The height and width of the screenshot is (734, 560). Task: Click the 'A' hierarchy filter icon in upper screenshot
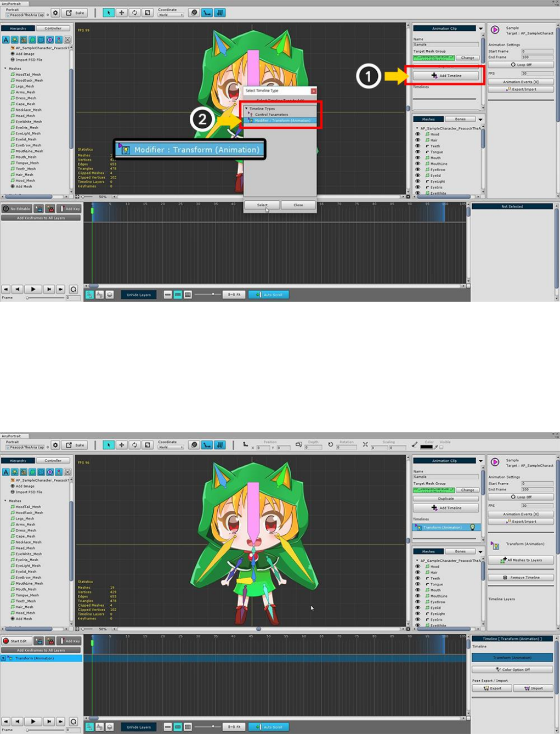pos(5,39)
